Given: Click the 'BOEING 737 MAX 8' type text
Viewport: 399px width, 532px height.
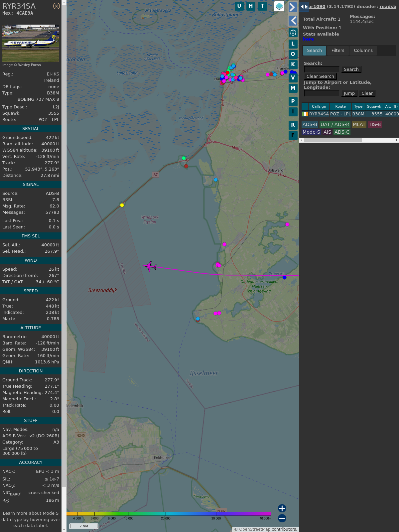Looking at the screenshot, I should (38, 99).
